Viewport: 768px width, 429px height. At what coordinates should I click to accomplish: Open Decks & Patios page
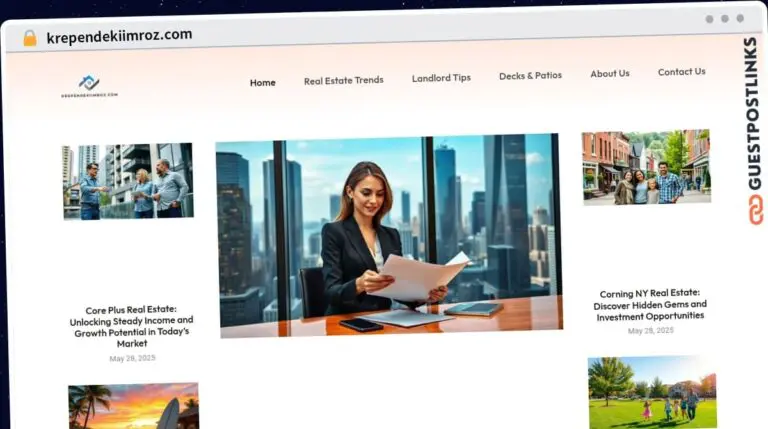tap(530, 75)
